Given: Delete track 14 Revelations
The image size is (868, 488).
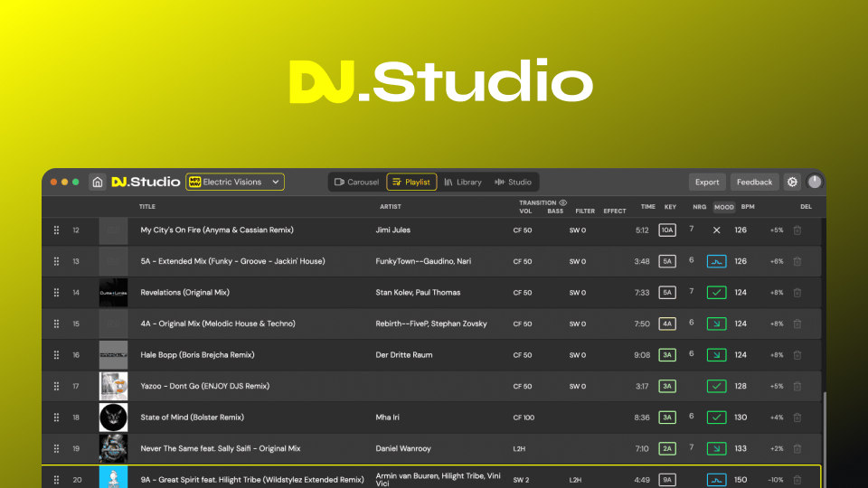Looking at the screenshot, I should pyautogui.click(x=797, y=293).
